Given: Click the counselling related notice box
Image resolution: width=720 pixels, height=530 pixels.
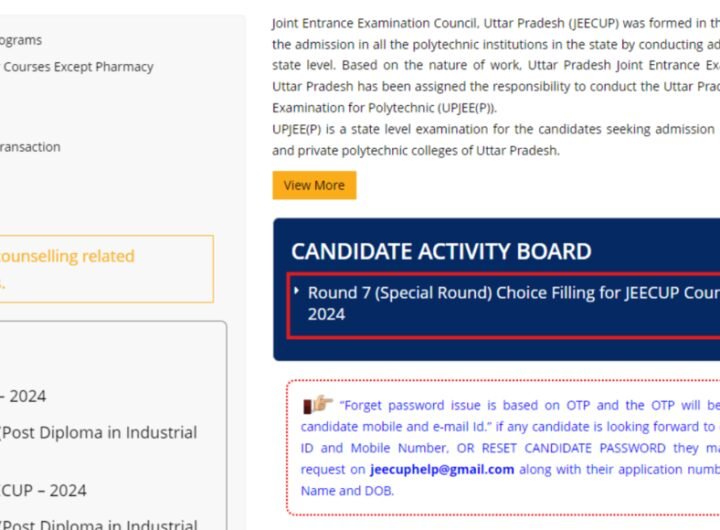Looking at the screenshot, I should point(107,269).
